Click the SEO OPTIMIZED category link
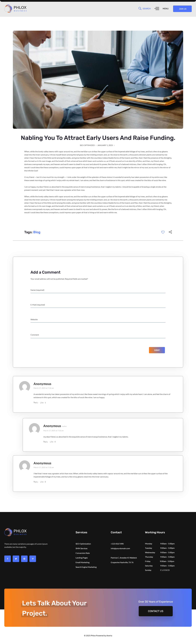 87,145
